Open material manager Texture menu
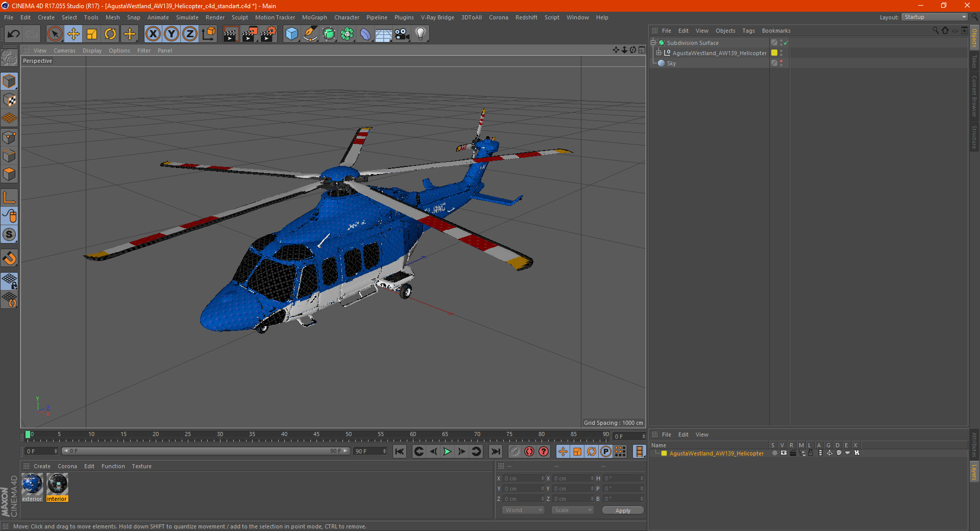 pos(141,466)
